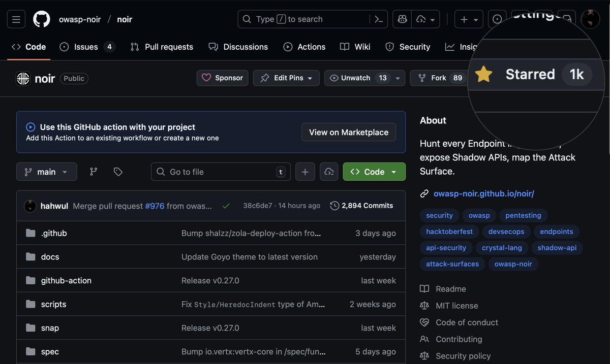Viewport: 610px width, 364px height.
Task: Click the pentesting topic tag
Action: point(523,215)
